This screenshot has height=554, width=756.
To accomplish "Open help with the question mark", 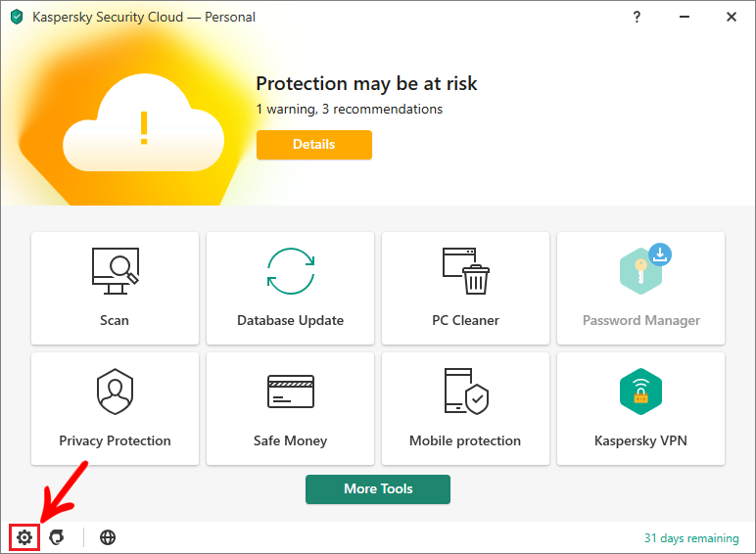I will point(637,17).
